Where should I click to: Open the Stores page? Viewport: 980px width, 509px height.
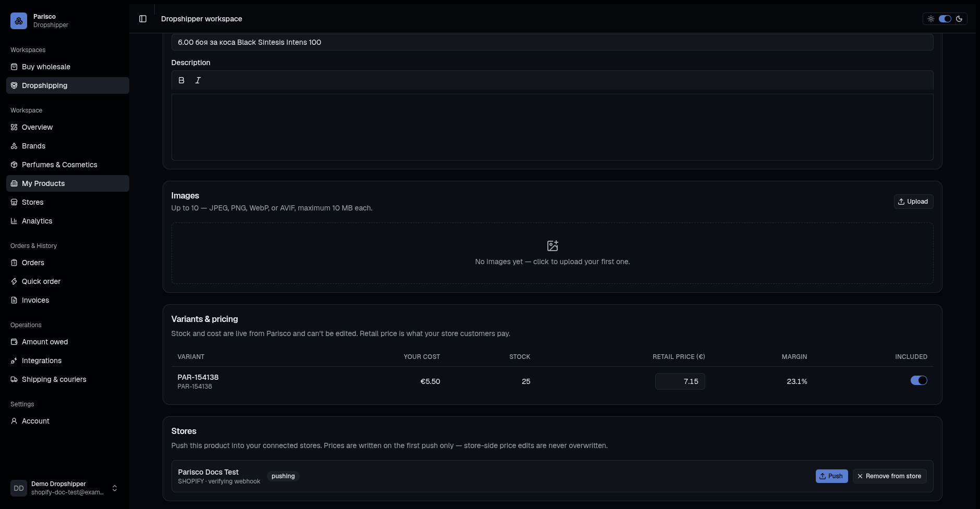(x=68, y=202)
